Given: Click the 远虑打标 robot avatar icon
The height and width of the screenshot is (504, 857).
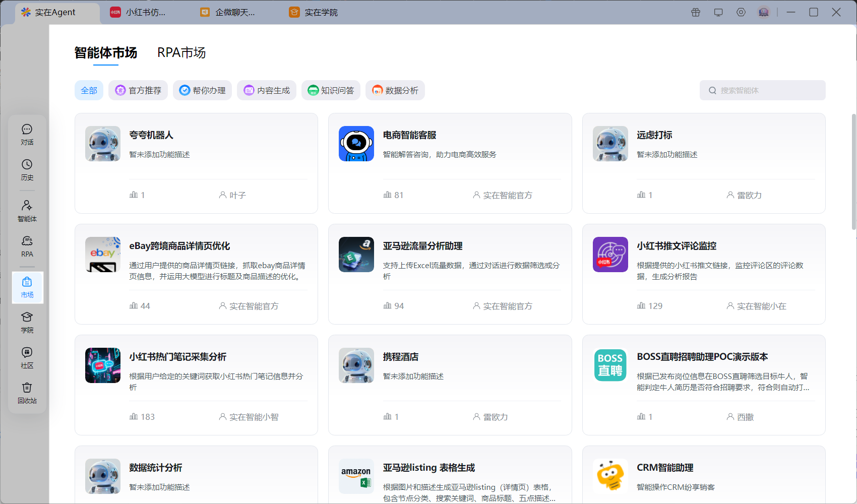Looking at the screenshot, I should 610,144.
